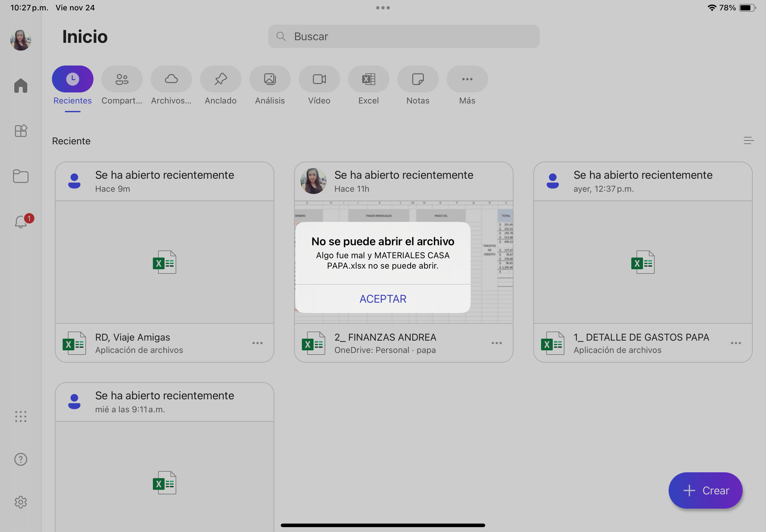This screenshot has height=532, width=766.
Task: Open settings gear in sidebar
Action: tap(21, 502)
